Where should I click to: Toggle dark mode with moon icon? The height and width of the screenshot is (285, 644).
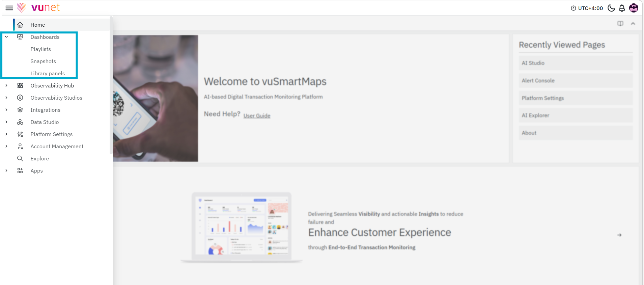[x=611, y=8]
